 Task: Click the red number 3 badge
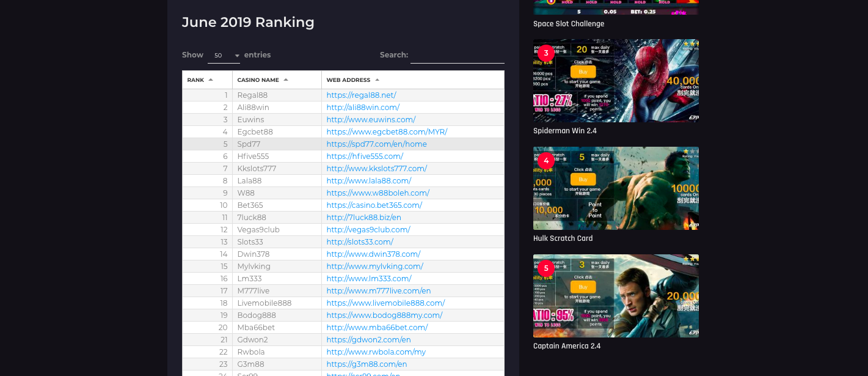(545, 53)
